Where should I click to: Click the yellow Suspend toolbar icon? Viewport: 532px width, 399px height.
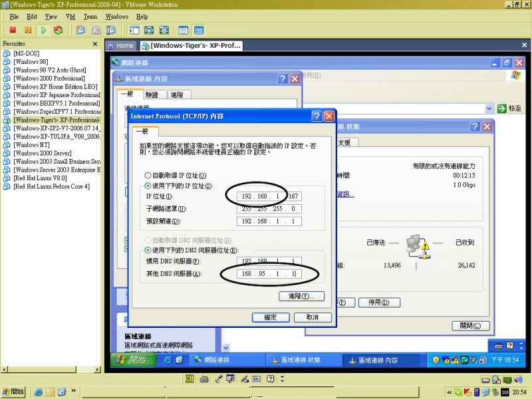28,30
